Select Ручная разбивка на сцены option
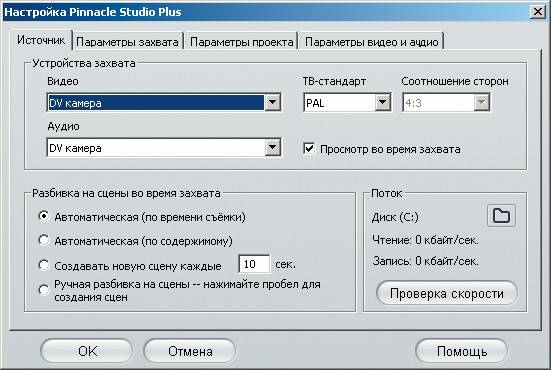Viewport: 551px width, 370px height. pyautogui.click(x=44, y=290)
